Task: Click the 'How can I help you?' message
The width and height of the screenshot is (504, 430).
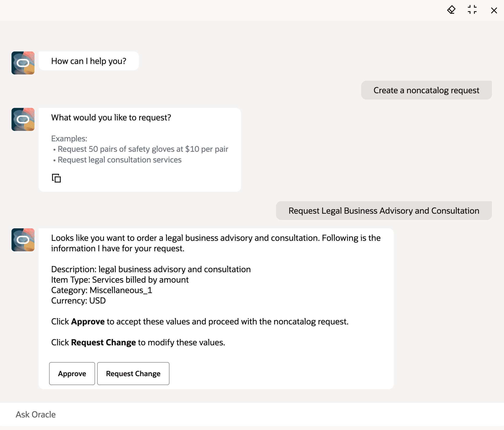Action: pyautogui.click(x=89, y=61)
